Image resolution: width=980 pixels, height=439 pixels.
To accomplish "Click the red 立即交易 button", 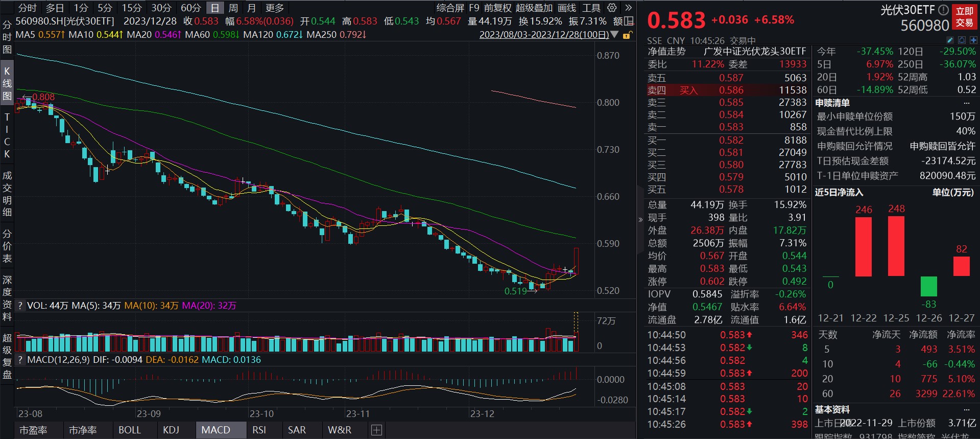I will click(x=965, y=17).
